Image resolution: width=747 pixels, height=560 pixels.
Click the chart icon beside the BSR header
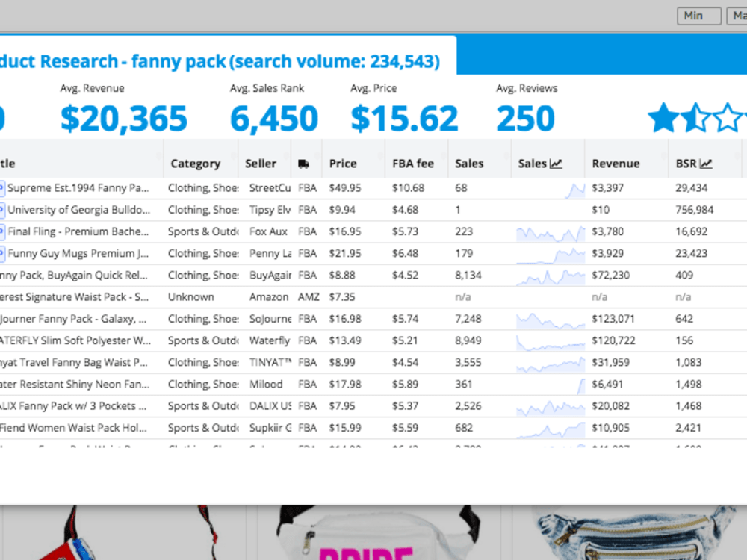pos(706,164)
